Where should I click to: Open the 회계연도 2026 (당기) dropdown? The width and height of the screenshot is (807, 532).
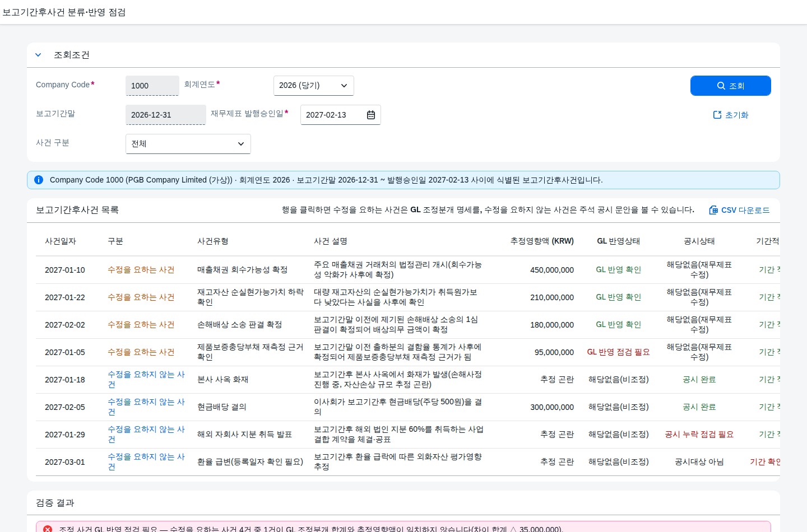(x=313, y=86)
